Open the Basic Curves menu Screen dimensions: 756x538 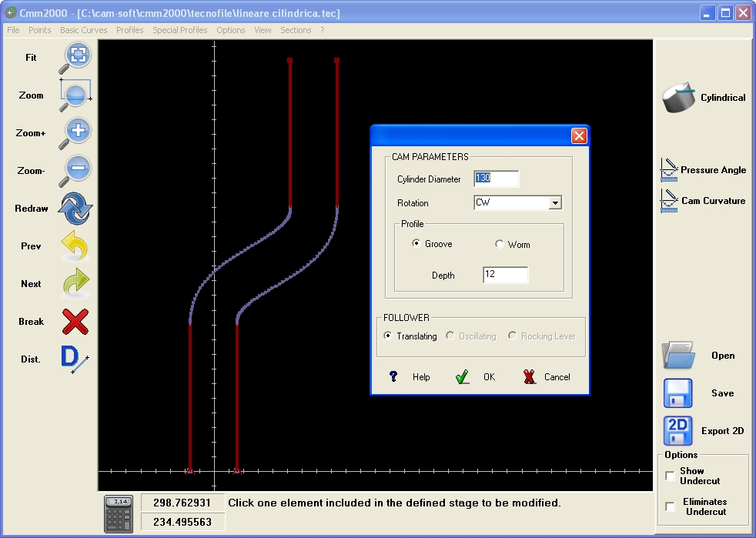click(x=83, y=30)
